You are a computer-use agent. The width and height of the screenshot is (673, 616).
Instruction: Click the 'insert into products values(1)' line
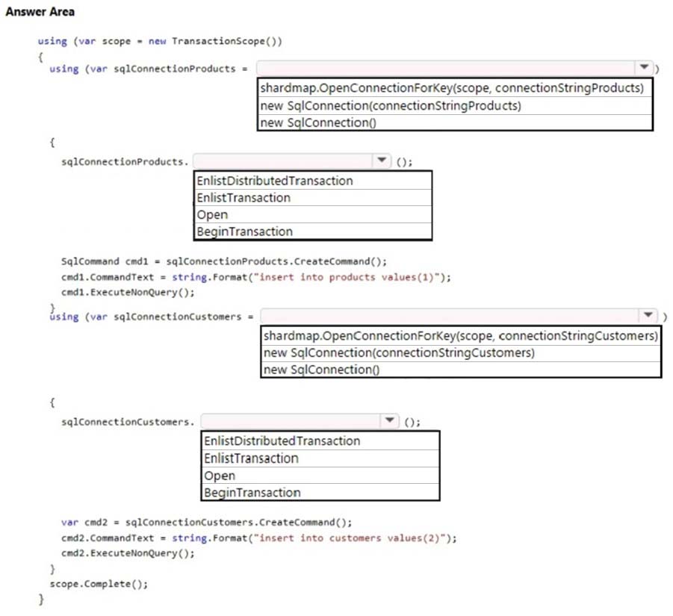(x=255, y=277)
